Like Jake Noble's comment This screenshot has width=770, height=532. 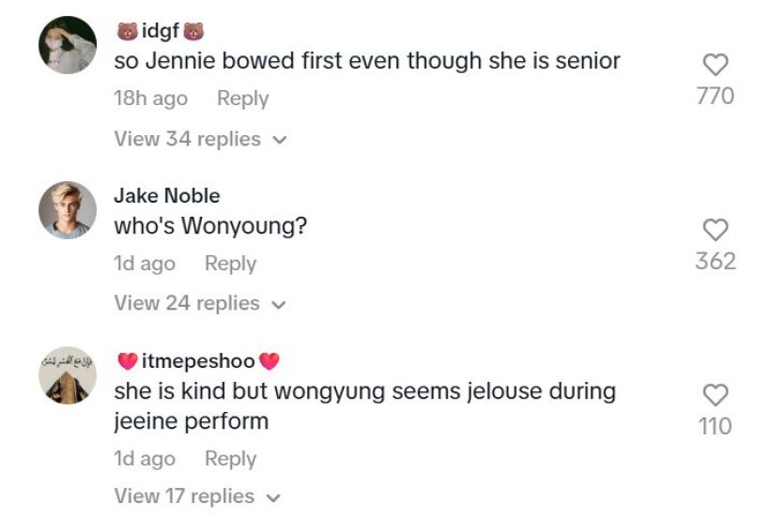click(x=716, y=230)
